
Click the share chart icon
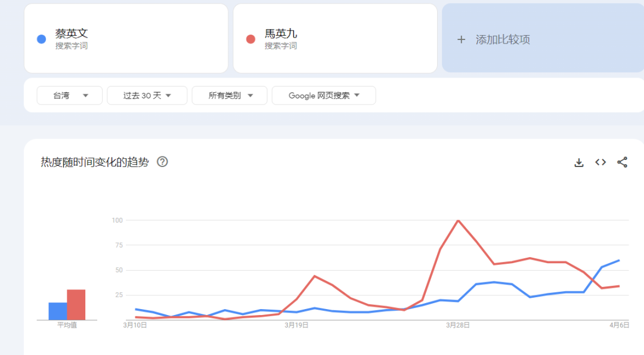[x=622, y=162]
